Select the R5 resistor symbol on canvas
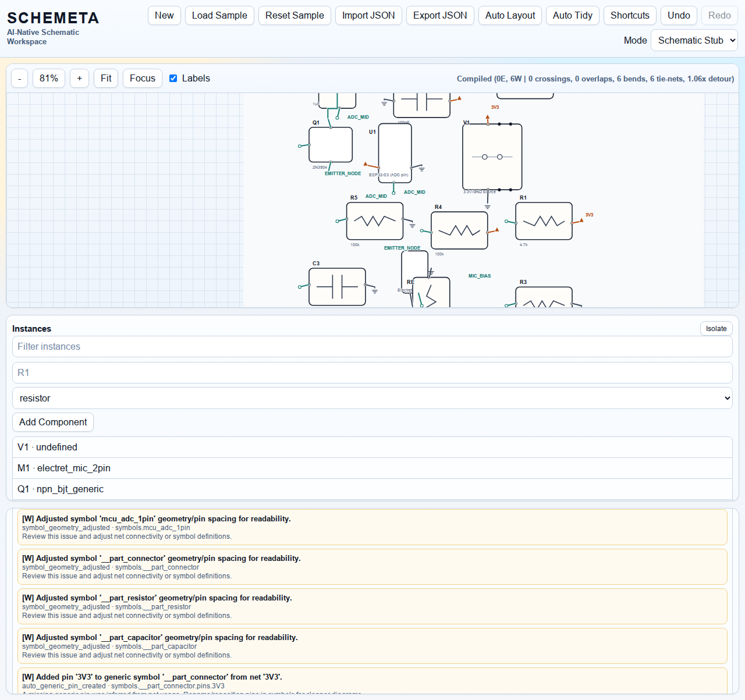The height and width of the screenshot is (700, 745). click(x=375, y=221)
